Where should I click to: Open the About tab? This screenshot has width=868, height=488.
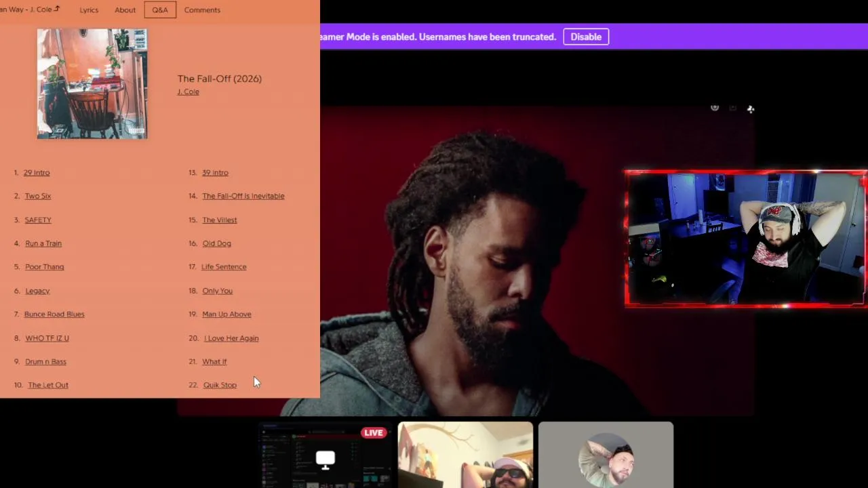click(x=125, y=10)
